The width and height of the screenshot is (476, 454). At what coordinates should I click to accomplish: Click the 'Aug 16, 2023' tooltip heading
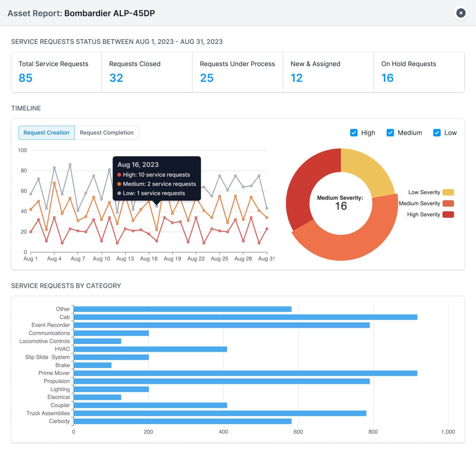(x=138, y=165)
